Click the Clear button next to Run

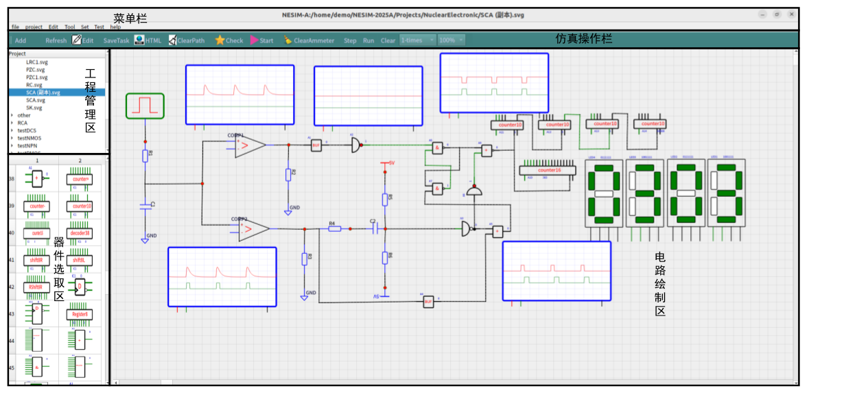tap(388, 40)
